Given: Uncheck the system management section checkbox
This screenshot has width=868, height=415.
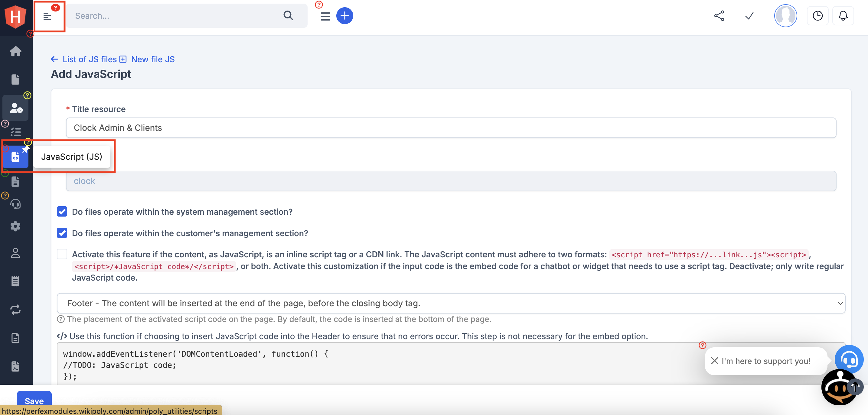Looking at the screenshot, I should tap(62, 212).
